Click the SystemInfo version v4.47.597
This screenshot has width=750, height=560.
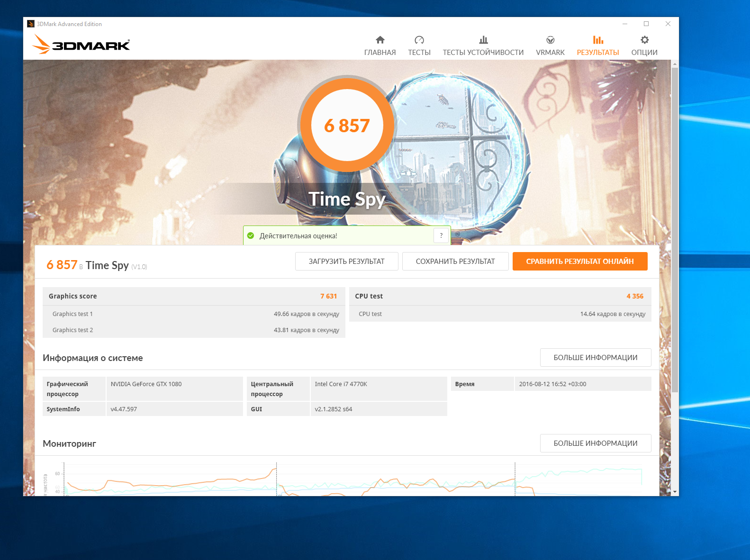[x=124, y=409]
